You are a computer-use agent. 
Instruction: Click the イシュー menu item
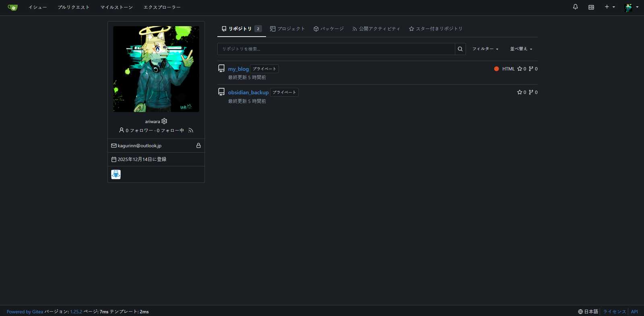coord(37,7)
